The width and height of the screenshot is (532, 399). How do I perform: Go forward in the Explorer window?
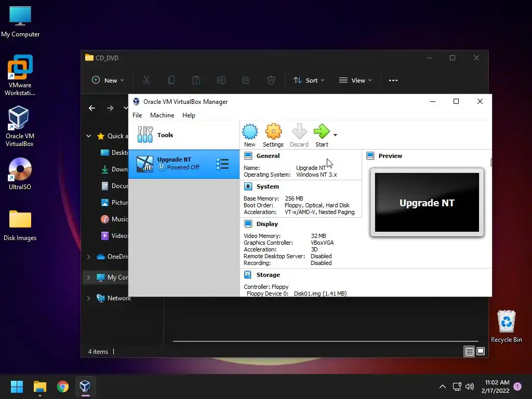[x=110, y=108]
